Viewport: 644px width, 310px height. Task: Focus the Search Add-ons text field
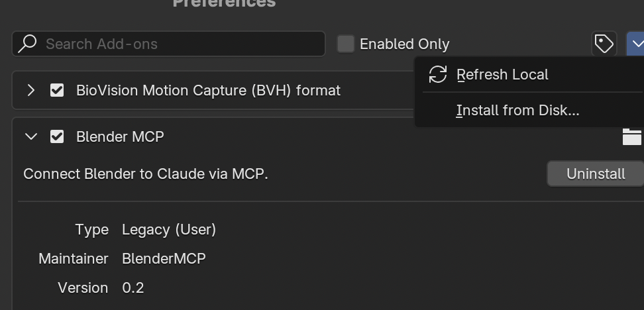[x=168, y=44]
